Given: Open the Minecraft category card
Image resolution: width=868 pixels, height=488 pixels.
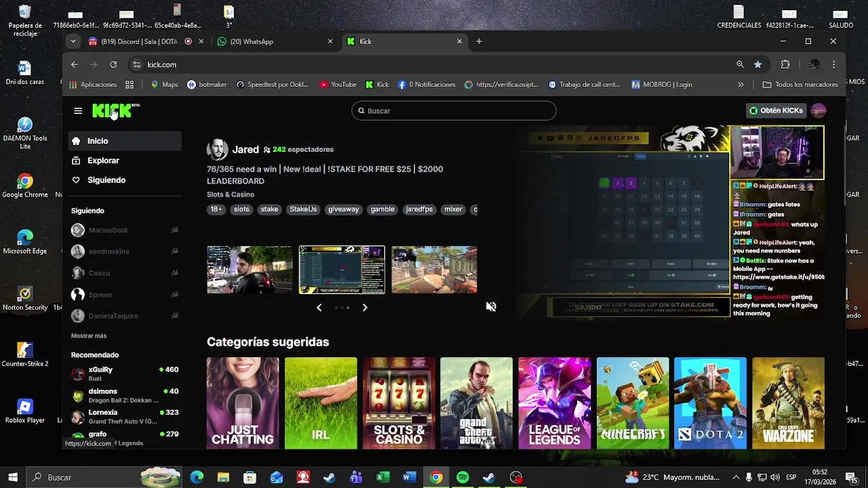Looking at the screenshot, I should [633, 403].
